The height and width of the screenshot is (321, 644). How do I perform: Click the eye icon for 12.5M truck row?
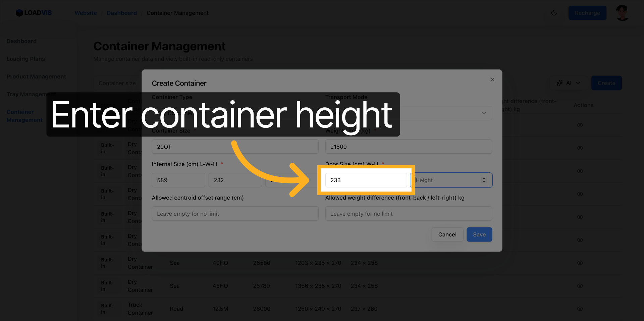click(580, 309)
